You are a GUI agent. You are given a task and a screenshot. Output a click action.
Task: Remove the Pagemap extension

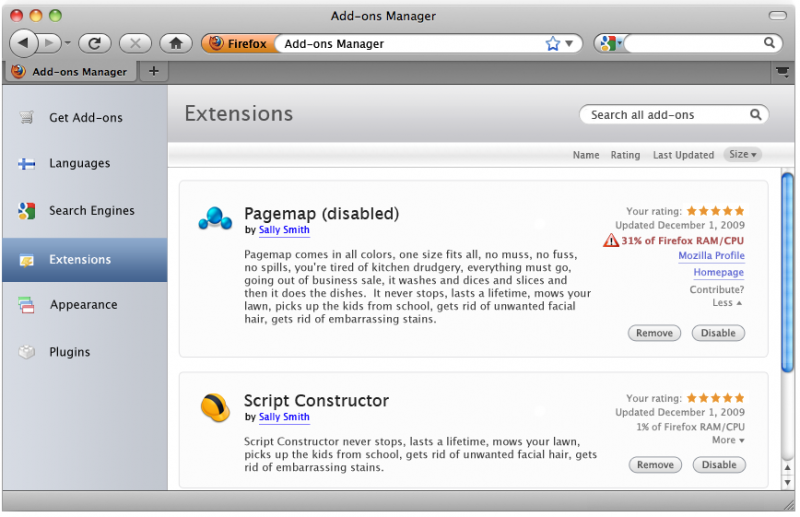point(654,333)
